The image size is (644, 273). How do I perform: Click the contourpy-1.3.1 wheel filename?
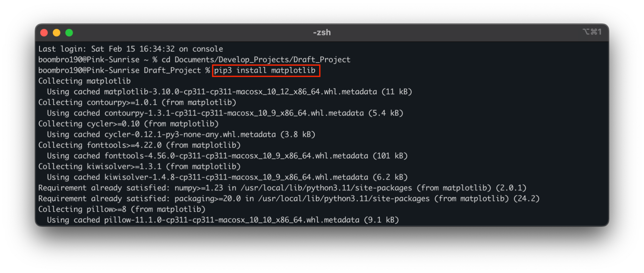click(x=234, y=113)
